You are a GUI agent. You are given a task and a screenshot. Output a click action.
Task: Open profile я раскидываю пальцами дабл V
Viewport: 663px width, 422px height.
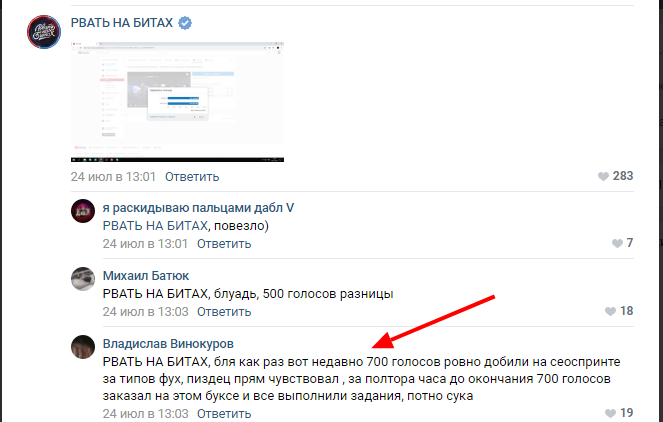tap(198, 208)
